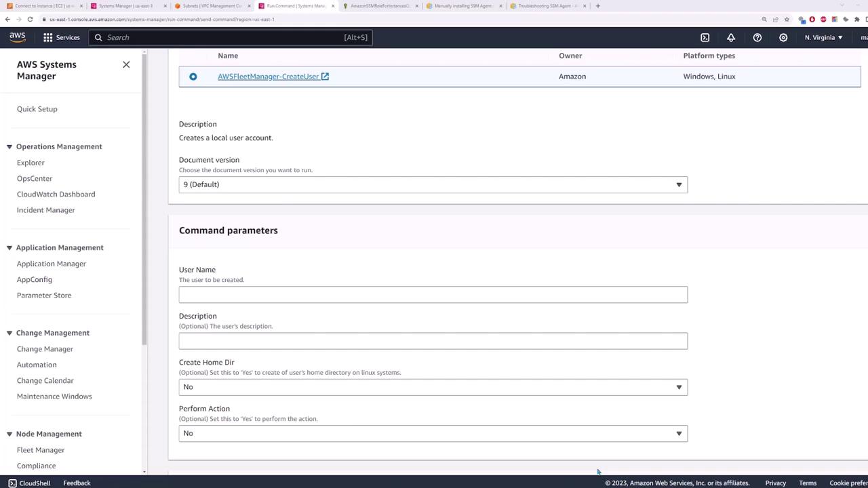The width and height of the screenshot is (868, 488).
Task: Close the Subnets VPC Management Console tab
Action: (249, 6)
